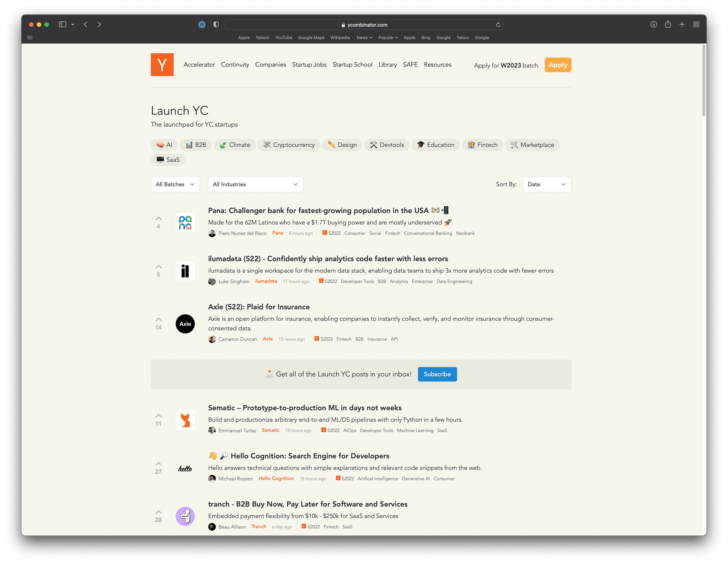The image size is (728, 564).
Task: Upvote the Axle launch post
Action: click(x=159, y=319)
